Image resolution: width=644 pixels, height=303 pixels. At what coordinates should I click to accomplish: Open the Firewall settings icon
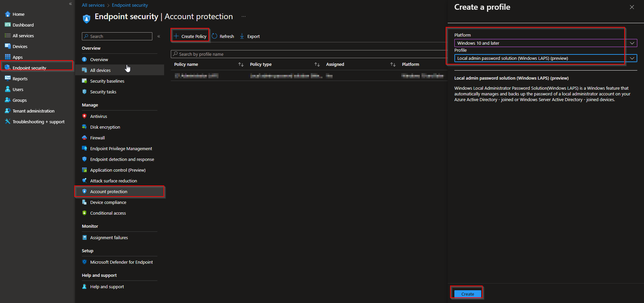[84, 138]
